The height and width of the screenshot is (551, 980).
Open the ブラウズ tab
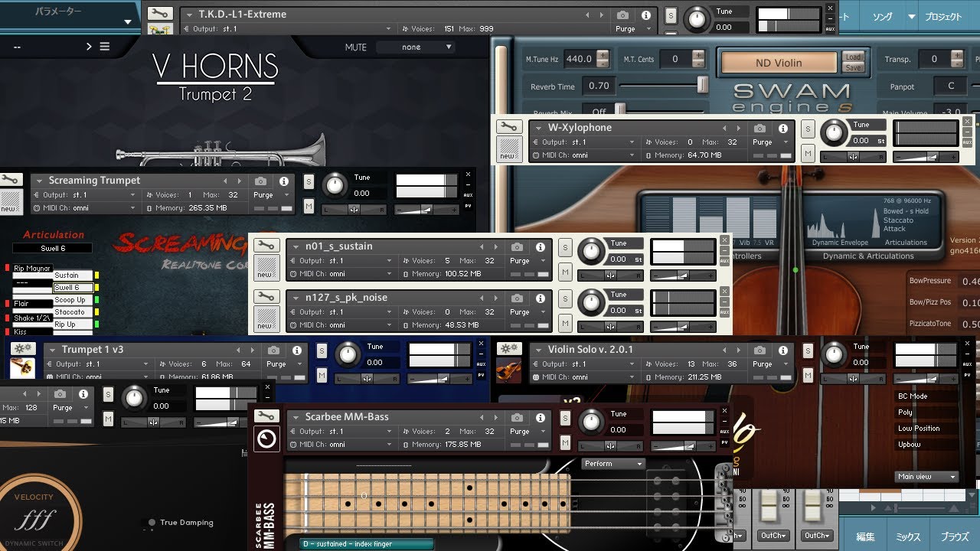coord(955,536)
